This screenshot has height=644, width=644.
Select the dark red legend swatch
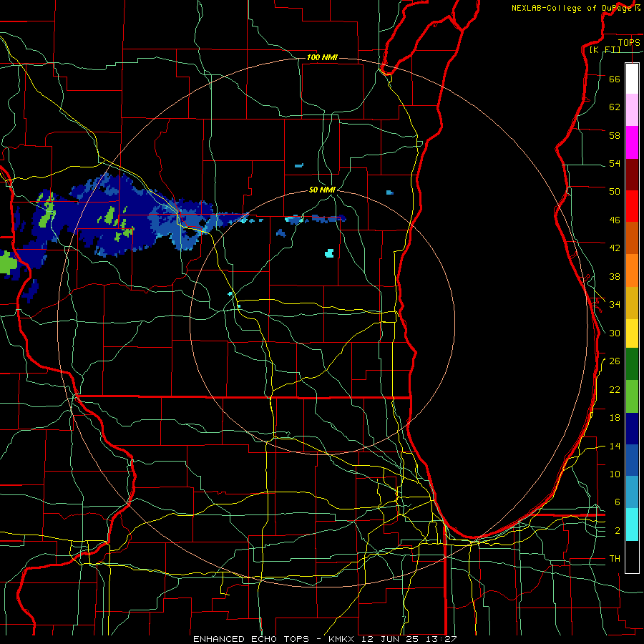[632, 174]
